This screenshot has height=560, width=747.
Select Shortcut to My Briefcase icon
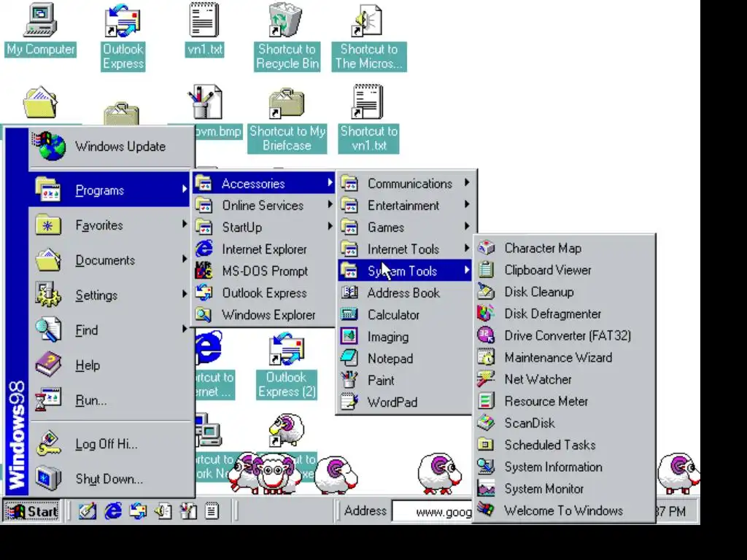pos(287,120)
